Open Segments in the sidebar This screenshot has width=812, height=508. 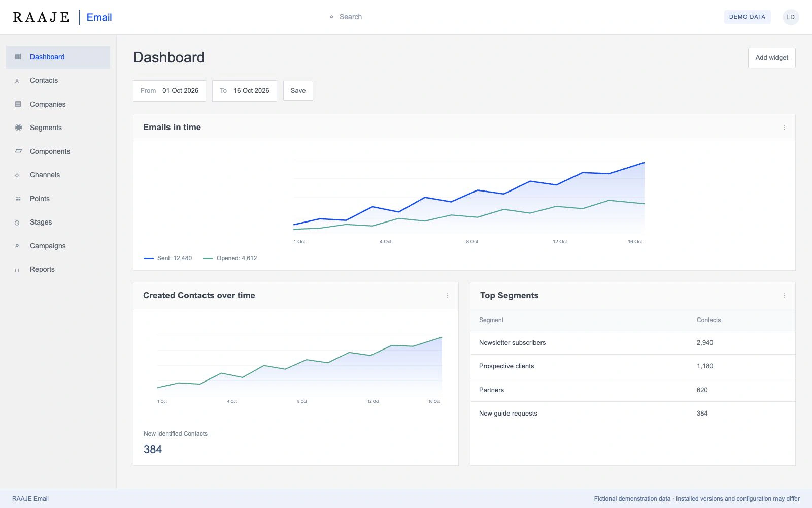[x=58, y=128]
